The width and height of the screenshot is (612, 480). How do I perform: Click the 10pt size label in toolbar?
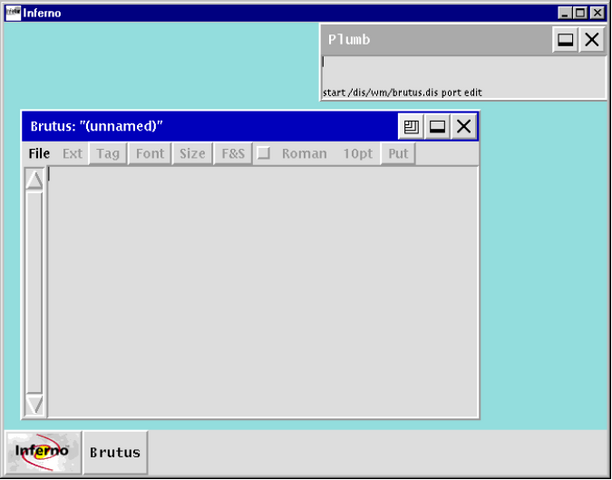point(358,154)
